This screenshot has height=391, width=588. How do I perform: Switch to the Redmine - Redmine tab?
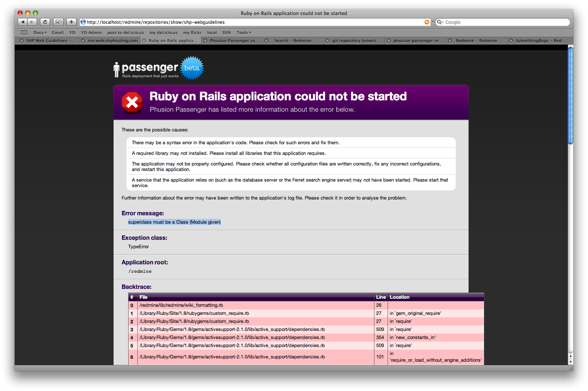(476, 41)
